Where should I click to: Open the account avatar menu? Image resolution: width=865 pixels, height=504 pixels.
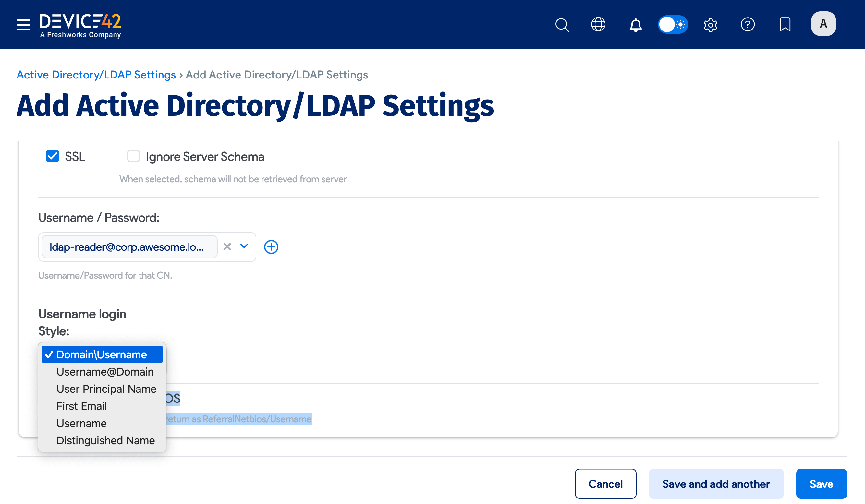pos(823,24)
